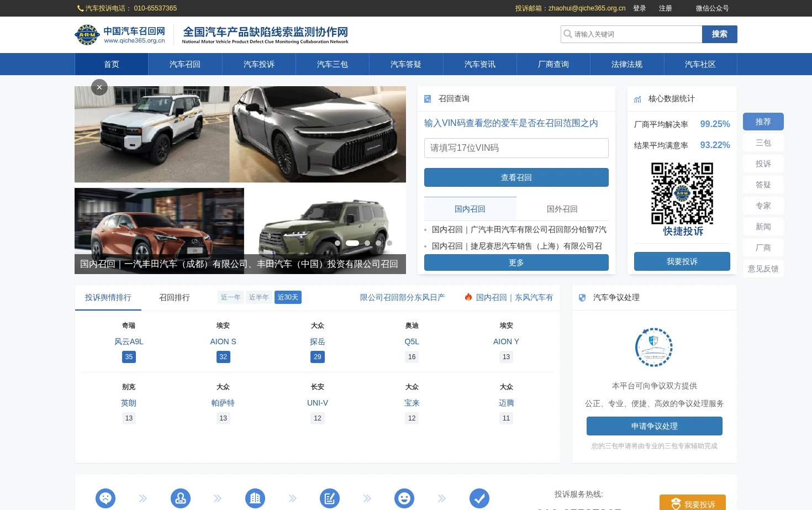
Task: Click the blue 我要投诉 button in statistics panel
Action: click(x=682, y=261)
